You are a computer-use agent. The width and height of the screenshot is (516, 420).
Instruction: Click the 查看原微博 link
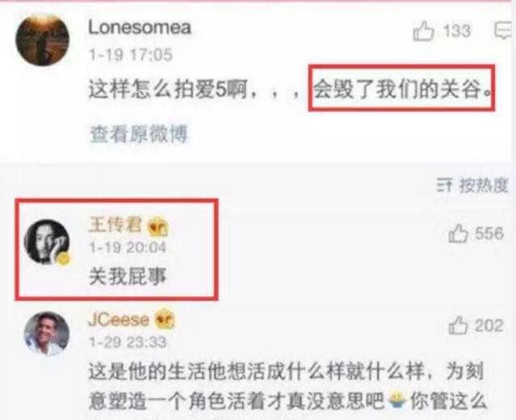[x=139, y=133]
